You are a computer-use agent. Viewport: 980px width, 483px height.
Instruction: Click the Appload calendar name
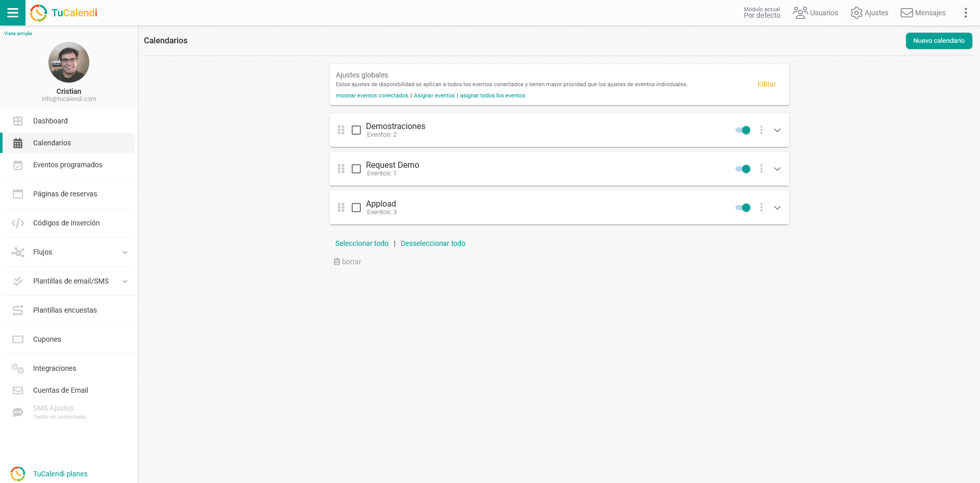(x=381, y=204)
